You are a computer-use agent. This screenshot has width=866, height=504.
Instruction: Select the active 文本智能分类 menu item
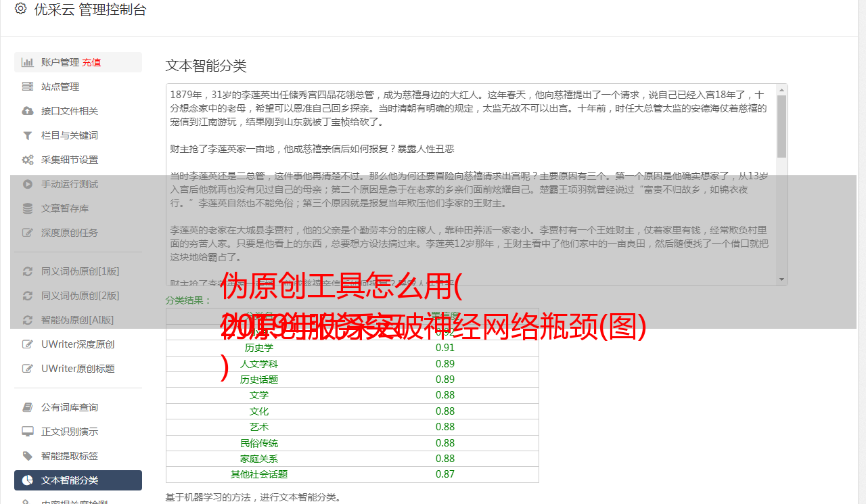click(x=78, y=480)
